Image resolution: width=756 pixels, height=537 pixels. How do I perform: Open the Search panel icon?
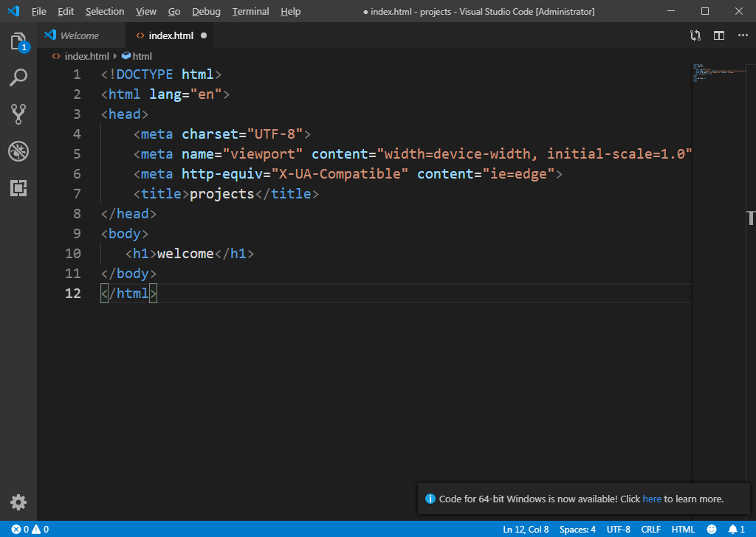(18, 77)
